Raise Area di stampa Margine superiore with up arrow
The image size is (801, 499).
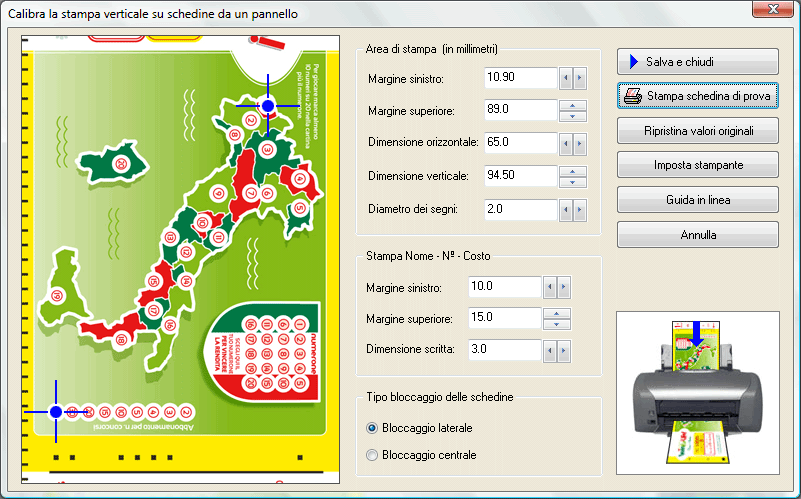572,105
